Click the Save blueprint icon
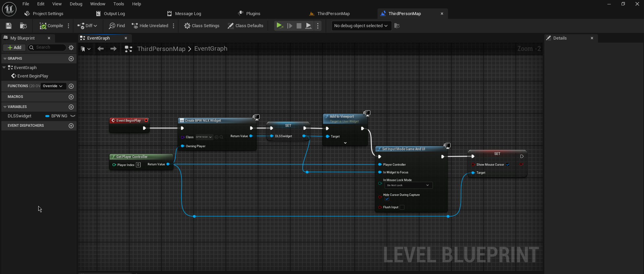The height and width of the screenshot is (274, 644). click(x=9, y=26)
